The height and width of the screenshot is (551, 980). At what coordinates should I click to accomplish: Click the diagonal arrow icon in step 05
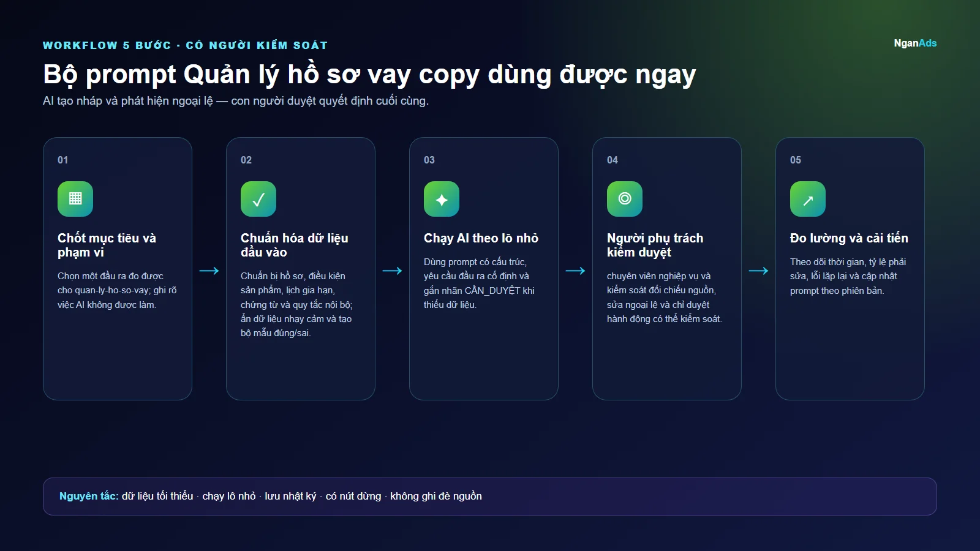(808, 199)
